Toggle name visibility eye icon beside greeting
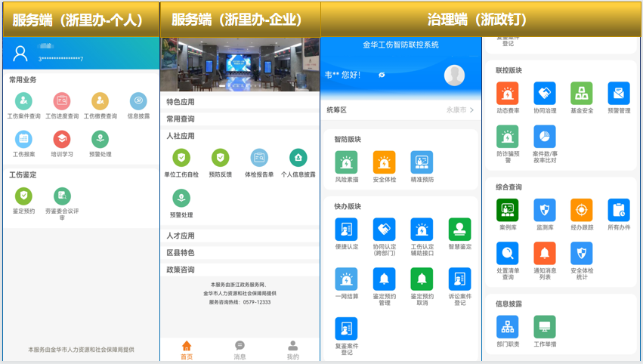Viewport: 643px width, 364px height. [382, 75]
